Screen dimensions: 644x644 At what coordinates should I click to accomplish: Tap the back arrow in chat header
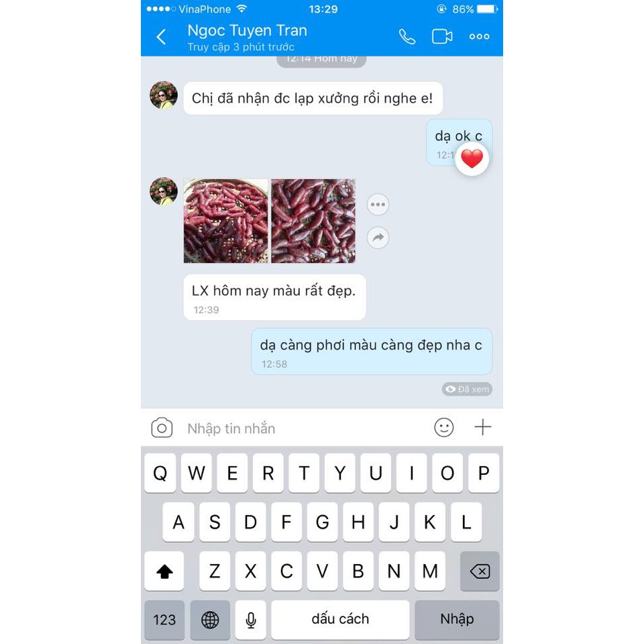[161, 36]
